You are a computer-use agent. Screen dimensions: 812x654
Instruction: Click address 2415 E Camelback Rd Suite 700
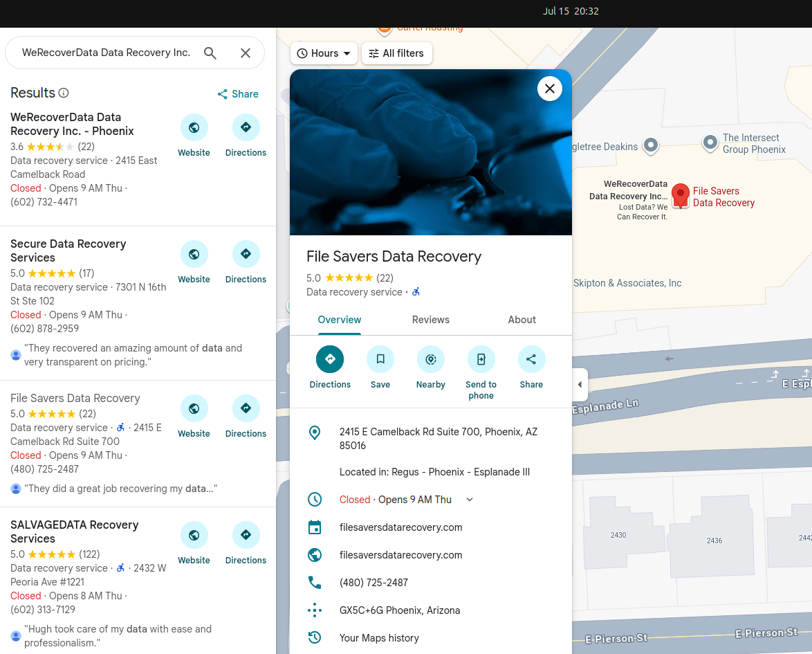pos(439,438)
